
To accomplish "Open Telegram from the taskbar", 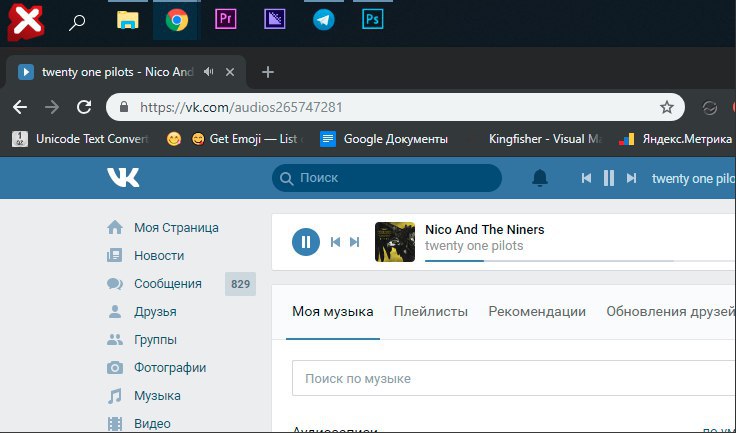I will (324, 20).
